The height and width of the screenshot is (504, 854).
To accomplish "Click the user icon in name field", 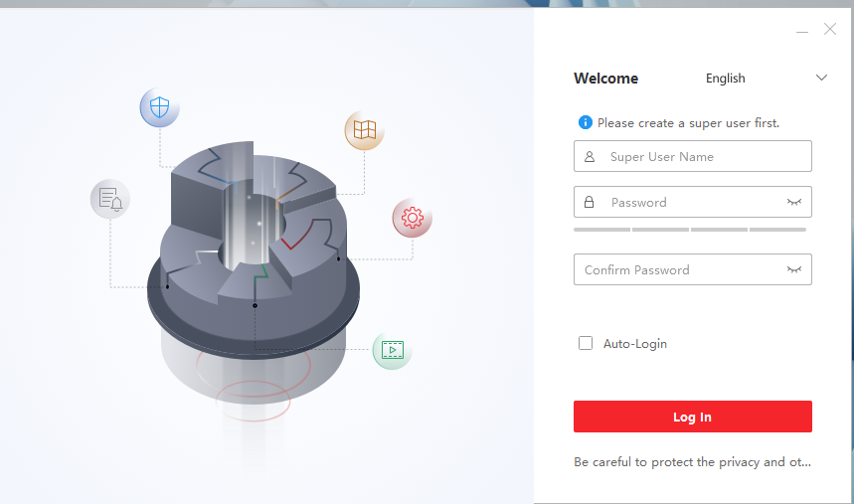I will [590, 157].
